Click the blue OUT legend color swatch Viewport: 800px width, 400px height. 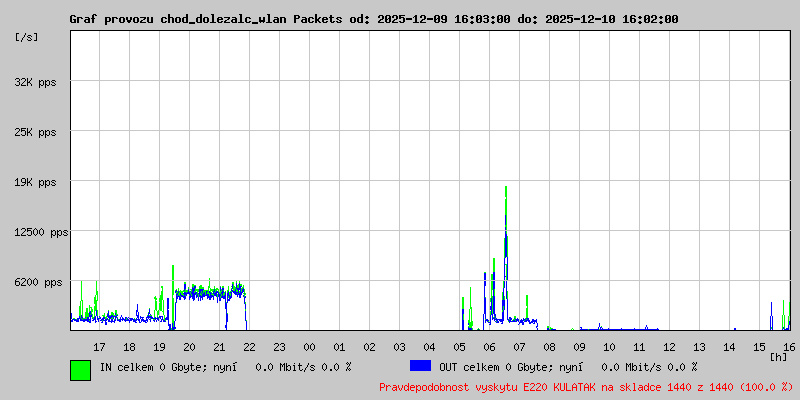pyautogui.click(x=420, y=366)
